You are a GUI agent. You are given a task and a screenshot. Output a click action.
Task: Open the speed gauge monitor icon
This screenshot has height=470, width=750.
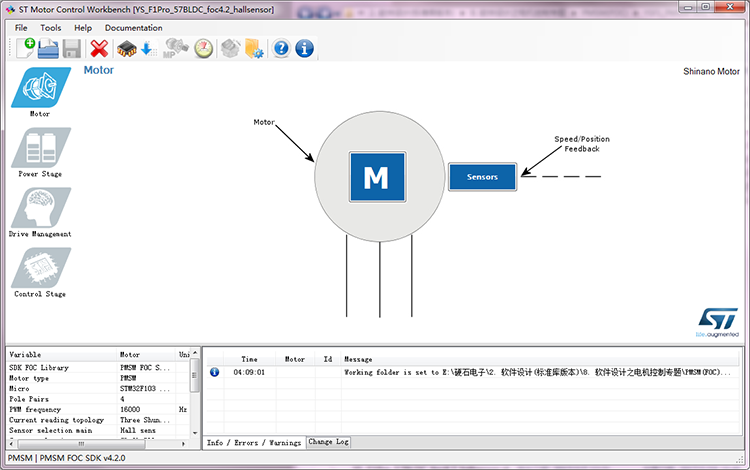pyautogui.click(x=203, y=48)
